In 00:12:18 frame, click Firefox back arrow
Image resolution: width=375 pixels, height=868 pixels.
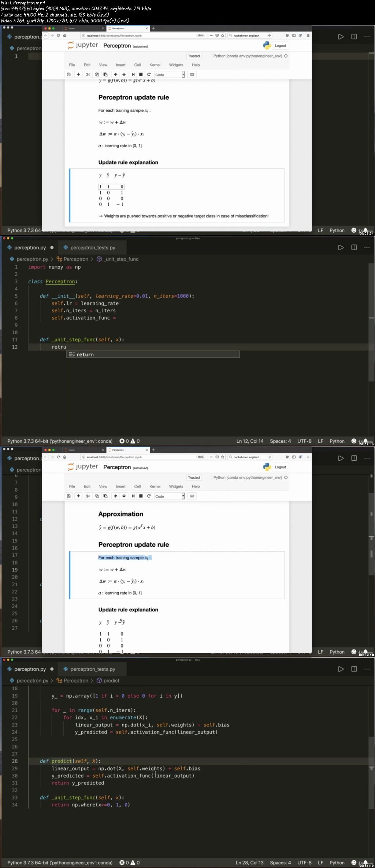click(46, 457)
